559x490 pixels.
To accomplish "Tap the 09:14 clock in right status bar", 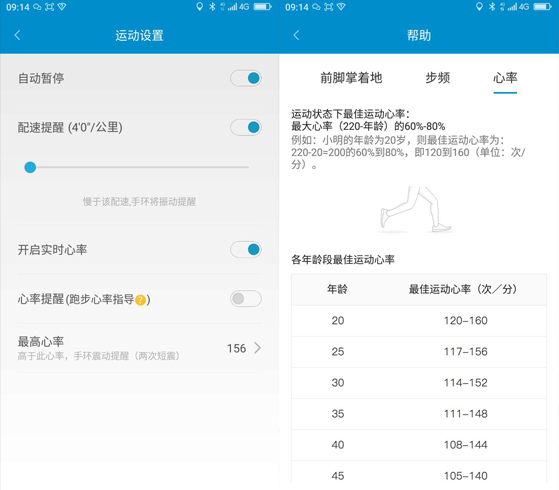I will tap(297, 7).
